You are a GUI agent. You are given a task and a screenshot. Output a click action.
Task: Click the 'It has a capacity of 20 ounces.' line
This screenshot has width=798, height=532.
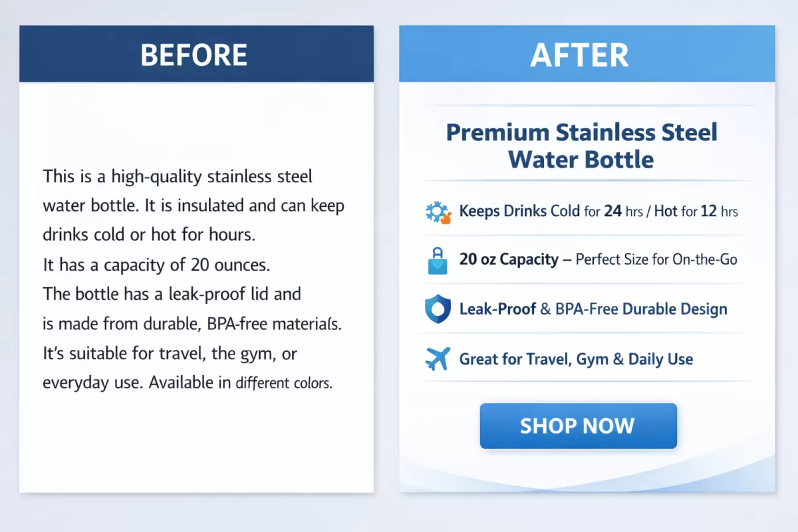(x=156, y=265)
